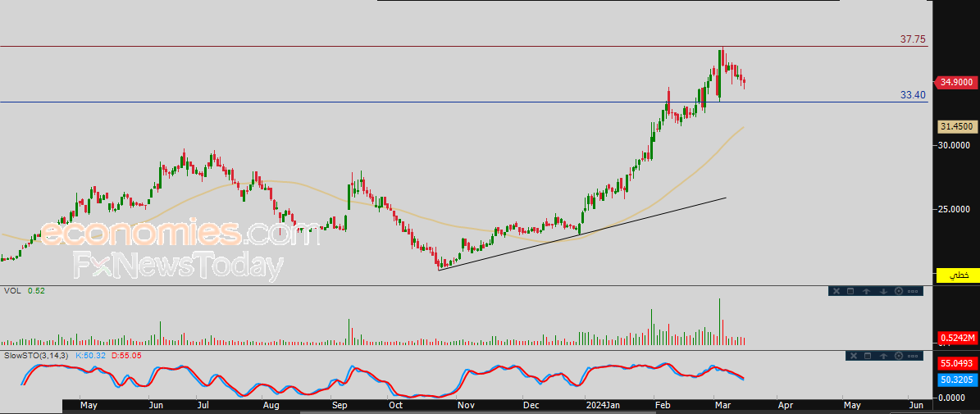Click the 34.9000 current price tag
Viewport: 980px width, 414px height.
(x=955, y=82)
